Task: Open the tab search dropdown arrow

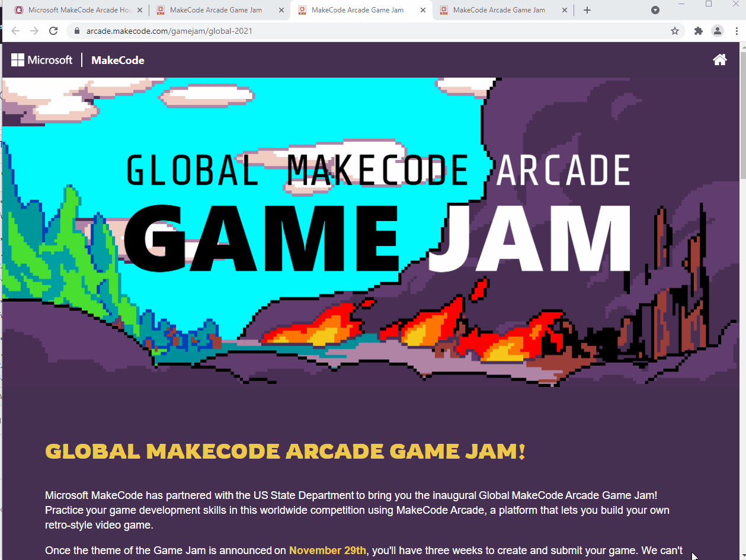Action: coord(655,10)
